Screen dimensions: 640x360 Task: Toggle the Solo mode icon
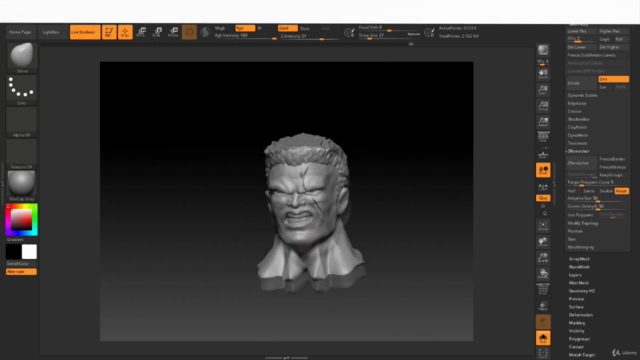[543, 338]
